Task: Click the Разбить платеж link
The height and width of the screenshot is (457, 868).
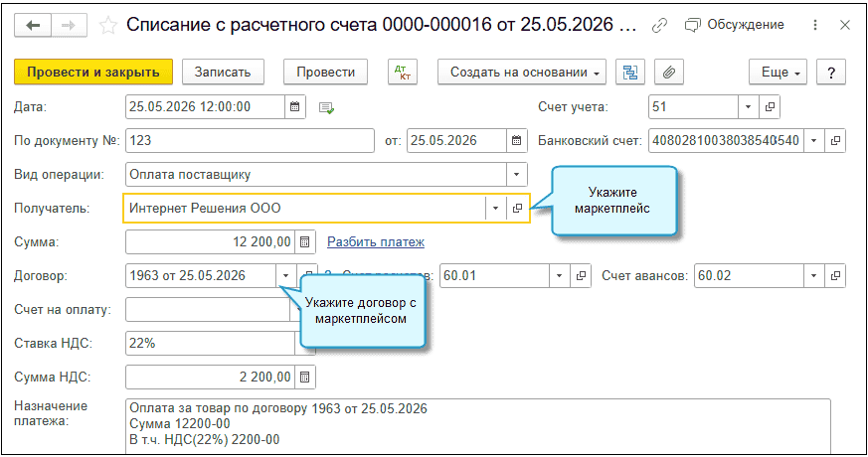Action: pos(376,241)
